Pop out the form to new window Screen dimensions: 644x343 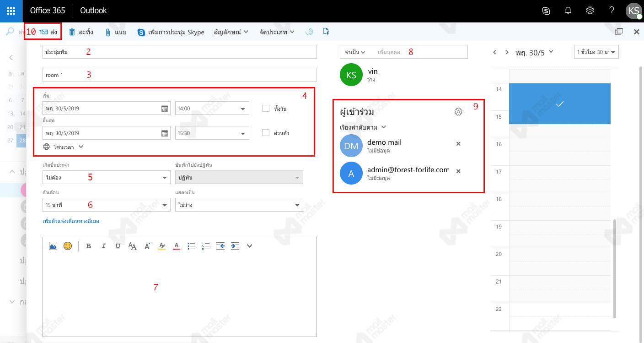619,32
